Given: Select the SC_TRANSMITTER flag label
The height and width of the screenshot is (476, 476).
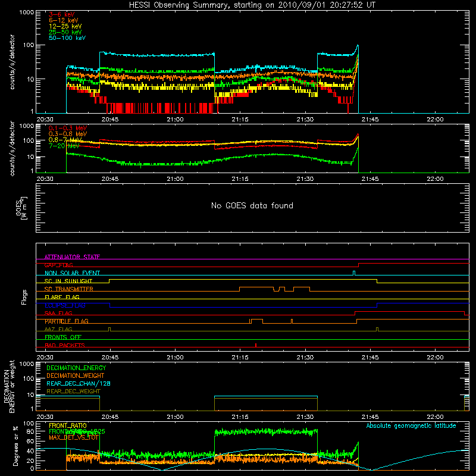Looking at the screenshot, I should point(68,289).
